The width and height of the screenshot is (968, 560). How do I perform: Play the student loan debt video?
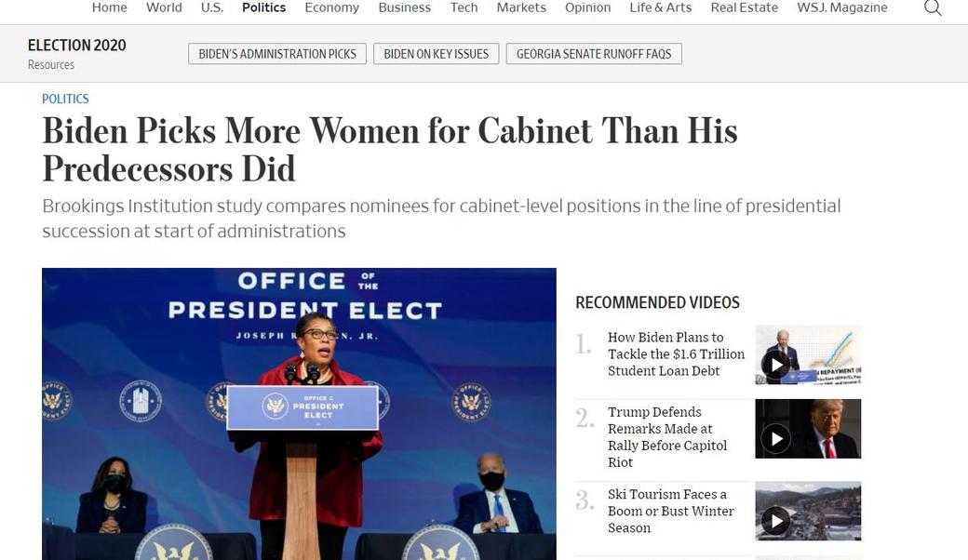(x=776, y=365)
